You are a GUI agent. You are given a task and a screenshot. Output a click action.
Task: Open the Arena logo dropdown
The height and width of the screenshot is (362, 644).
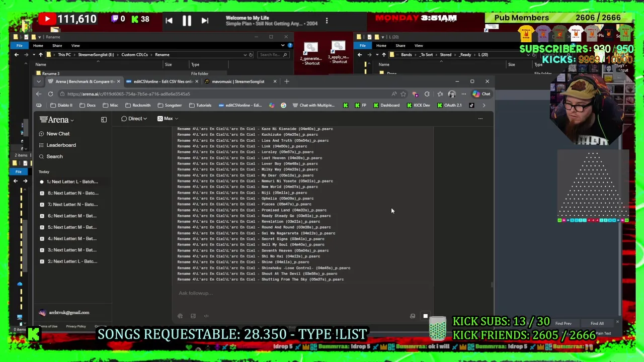(x=57, y=120)
